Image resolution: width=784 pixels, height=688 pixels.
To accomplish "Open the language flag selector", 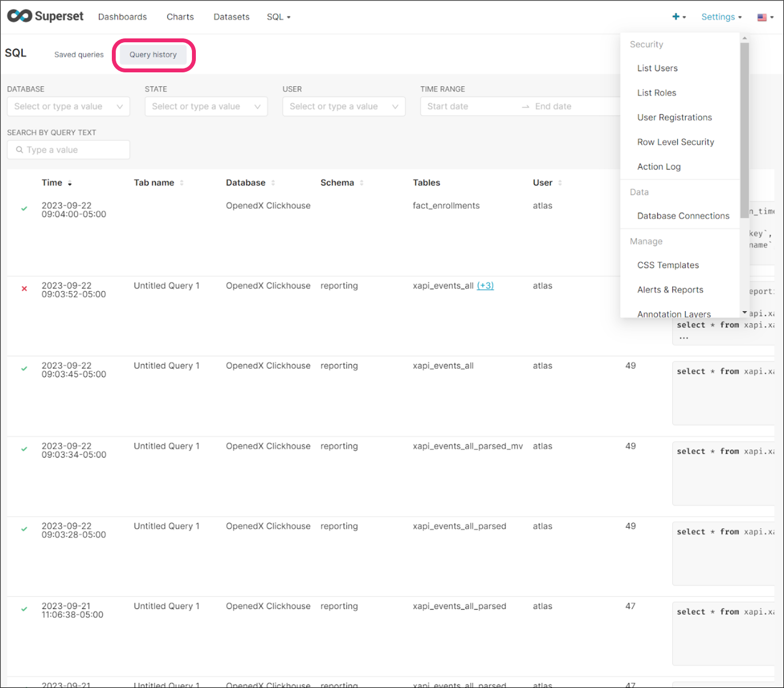I will 766,17.
